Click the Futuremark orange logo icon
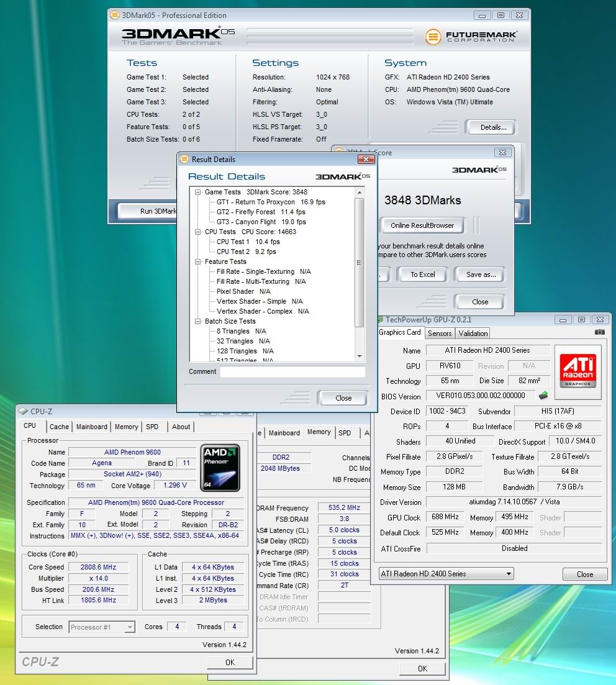The width and height of the screenshot is (616, 685). pos(433,37)
